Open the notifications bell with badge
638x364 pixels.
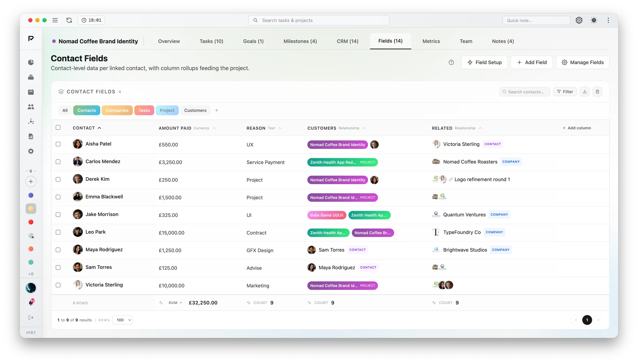tap(31, 303)
